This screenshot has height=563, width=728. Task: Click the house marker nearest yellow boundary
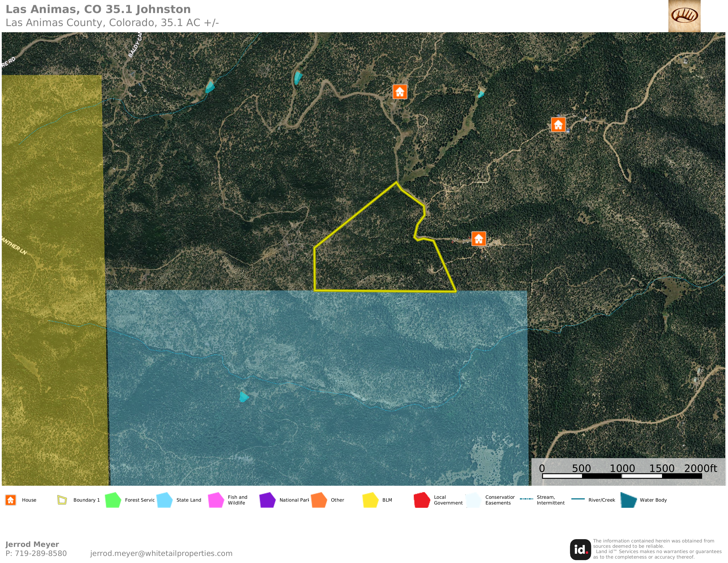coord(479,239)
